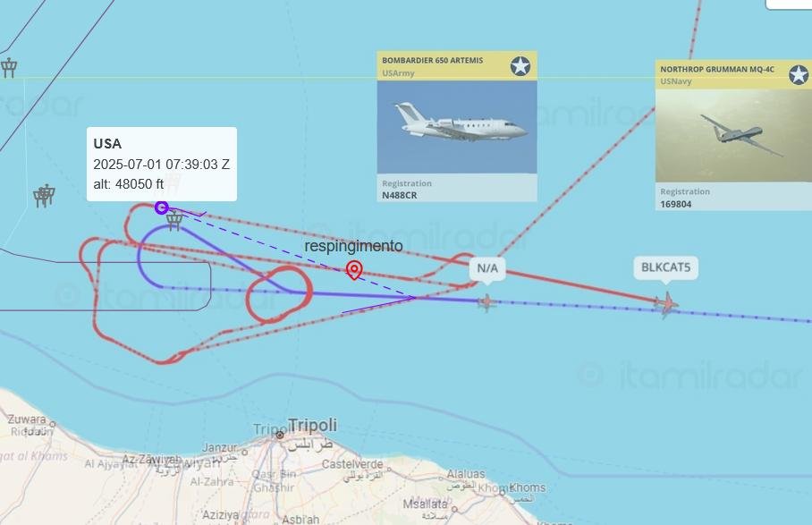812x525 pixels.
Task: Click the USNavy roundel star icon
Action: [x=798, y=75]
